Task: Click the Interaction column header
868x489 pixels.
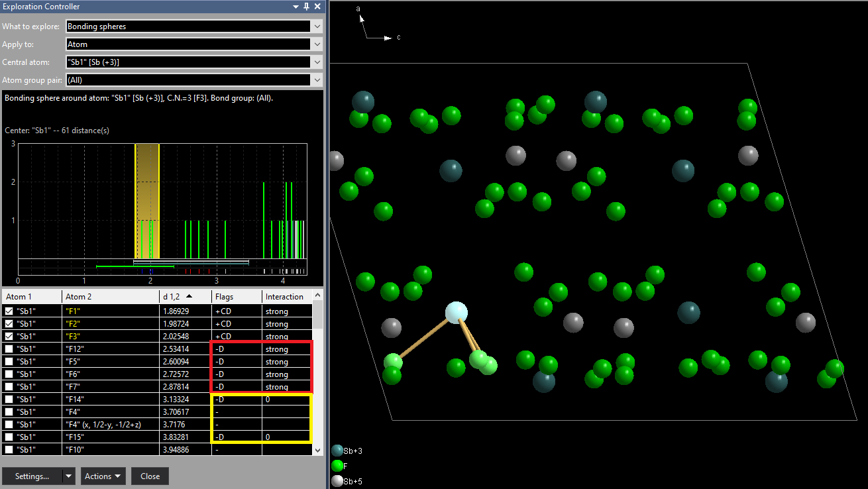Action: [285, 297]
